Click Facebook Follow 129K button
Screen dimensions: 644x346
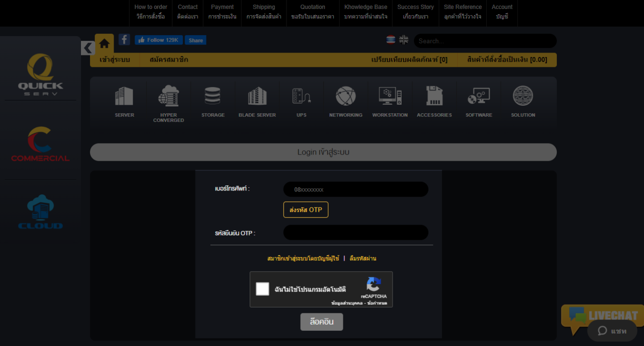(x=159, y=40)
